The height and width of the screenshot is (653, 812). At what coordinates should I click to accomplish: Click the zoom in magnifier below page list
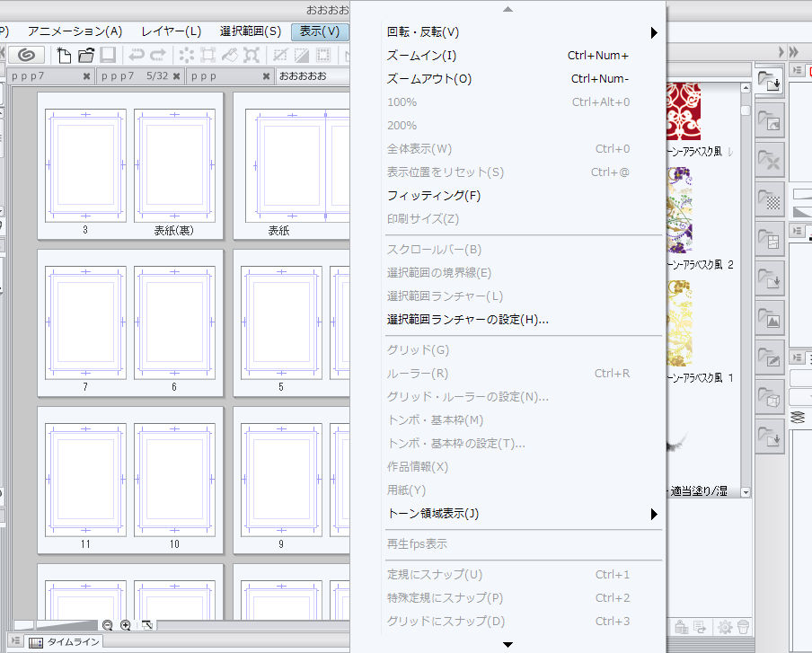tap(126, 625)
